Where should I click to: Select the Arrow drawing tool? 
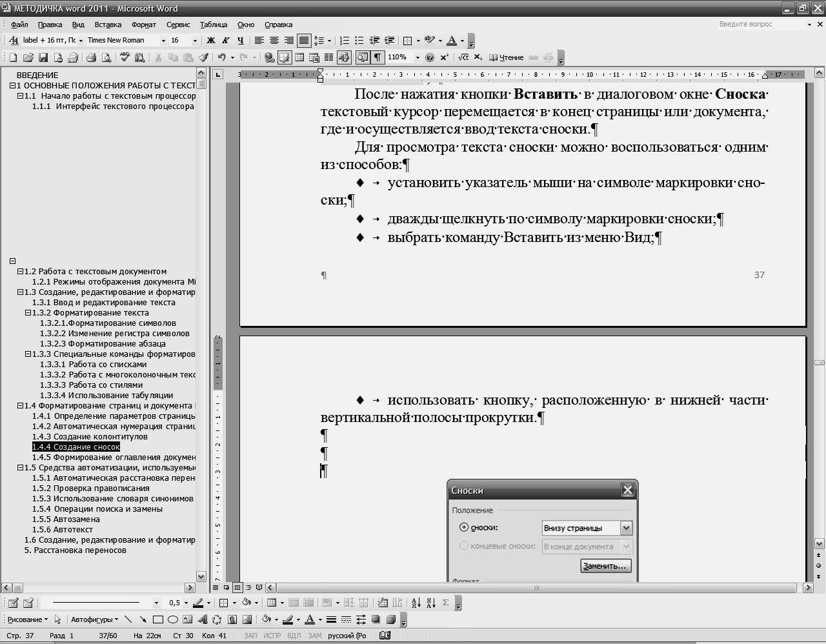pos(143,619)
